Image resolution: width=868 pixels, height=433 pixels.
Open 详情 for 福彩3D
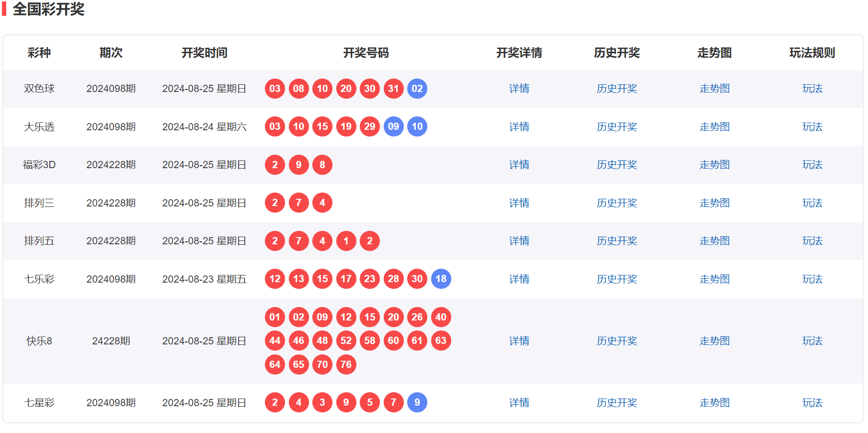[x=519, y=165]
